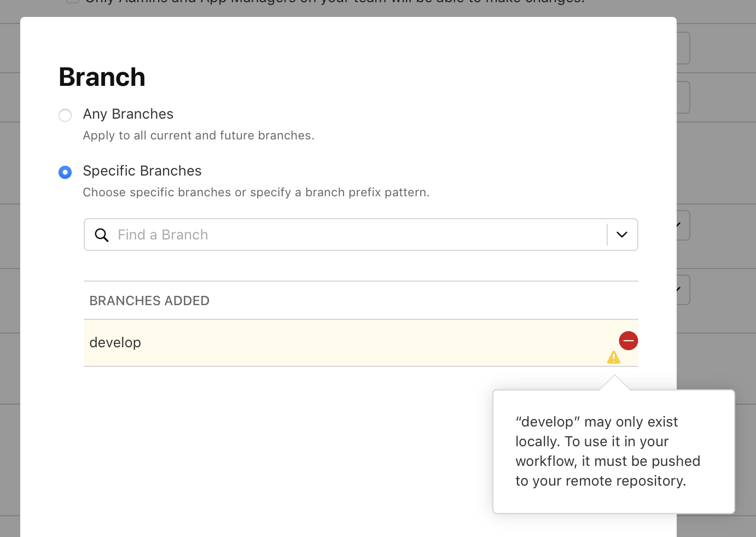Click the Branch dialog heading
756x537 pixels.
point(102,77)
